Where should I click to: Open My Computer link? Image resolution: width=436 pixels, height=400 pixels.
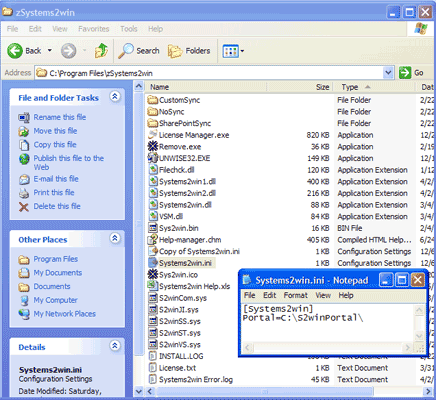[55, 300]
